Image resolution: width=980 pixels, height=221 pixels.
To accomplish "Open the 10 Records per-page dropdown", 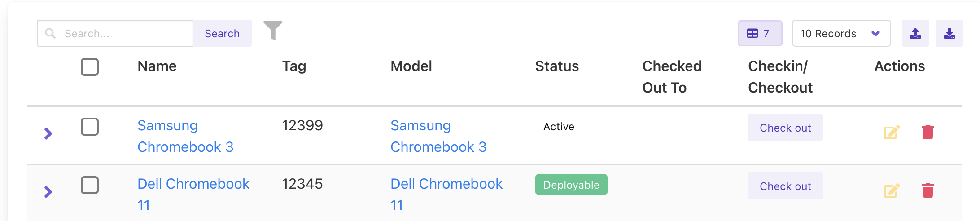I will click(841, 33).
